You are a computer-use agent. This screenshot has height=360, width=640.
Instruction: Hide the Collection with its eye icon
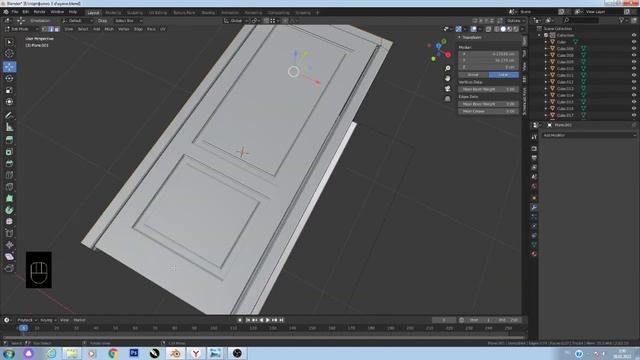pos(634,35)
